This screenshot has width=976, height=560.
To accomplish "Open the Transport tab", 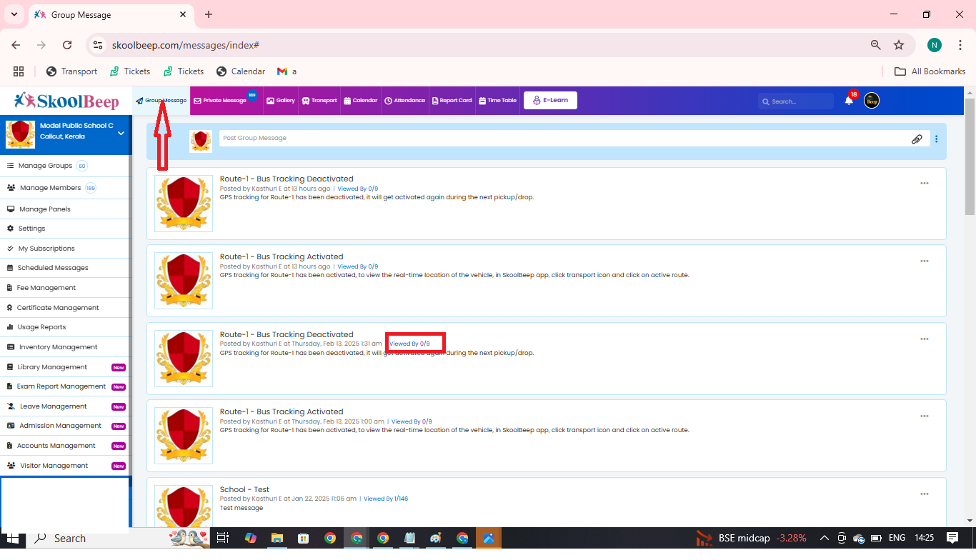I will pos(319,101).
